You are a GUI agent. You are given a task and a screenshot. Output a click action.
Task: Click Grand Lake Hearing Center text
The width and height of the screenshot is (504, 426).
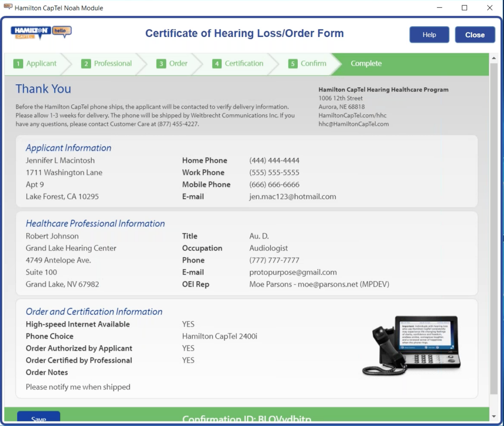click(x=71, y=248)
